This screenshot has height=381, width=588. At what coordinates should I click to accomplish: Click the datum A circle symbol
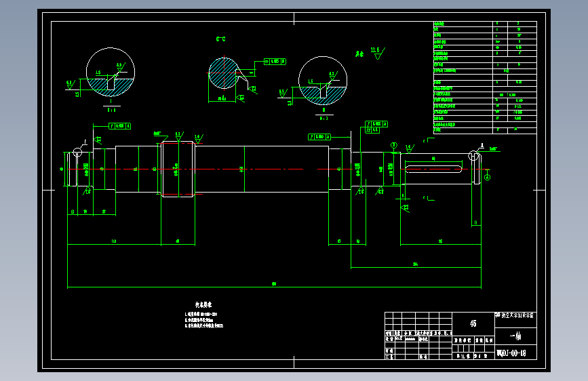click(x=487, y=177)
